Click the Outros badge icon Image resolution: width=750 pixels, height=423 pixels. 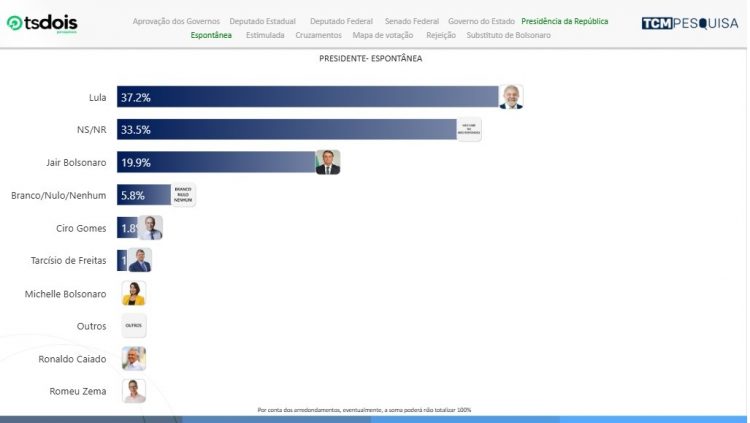coord(133,326)
